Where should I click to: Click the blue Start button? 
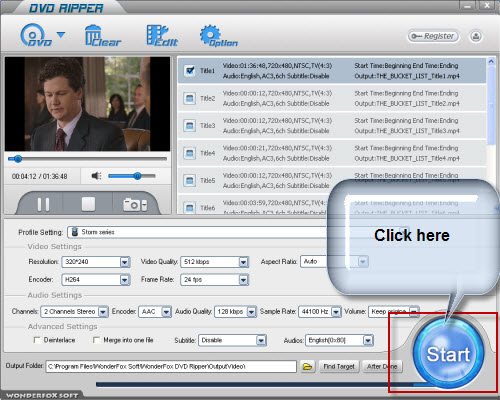(448, 353)
